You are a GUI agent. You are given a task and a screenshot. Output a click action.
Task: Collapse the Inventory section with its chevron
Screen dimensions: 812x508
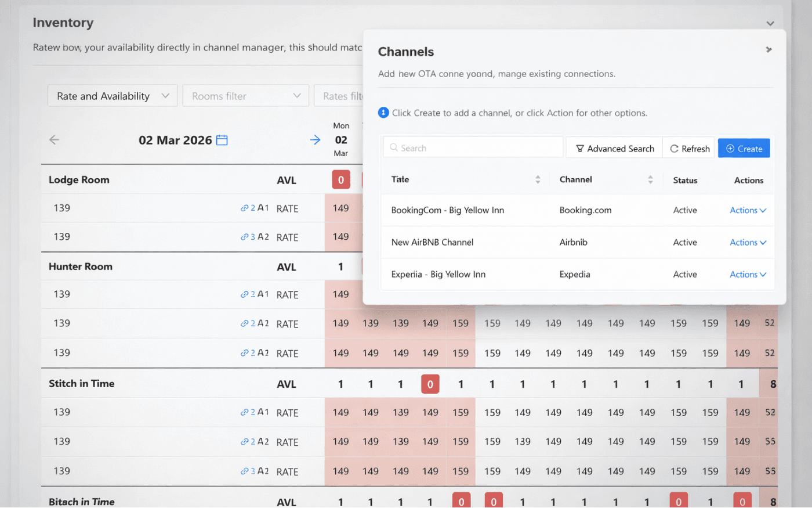(770, 23)
